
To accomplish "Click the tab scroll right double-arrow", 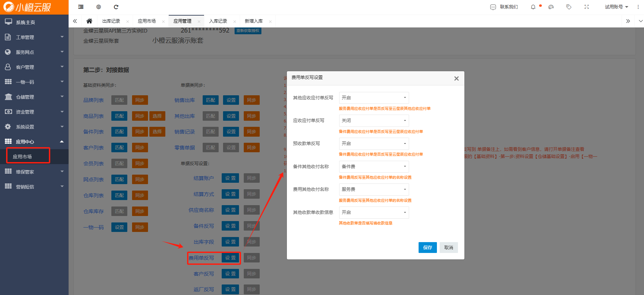I will tap(628, 21).
